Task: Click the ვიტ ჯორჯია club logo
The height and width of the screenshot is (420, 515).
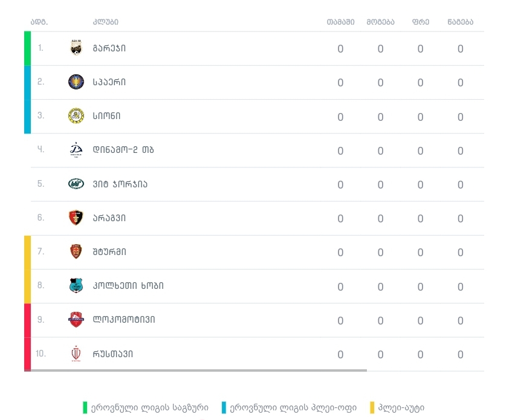Action: (x=76, y=184)
